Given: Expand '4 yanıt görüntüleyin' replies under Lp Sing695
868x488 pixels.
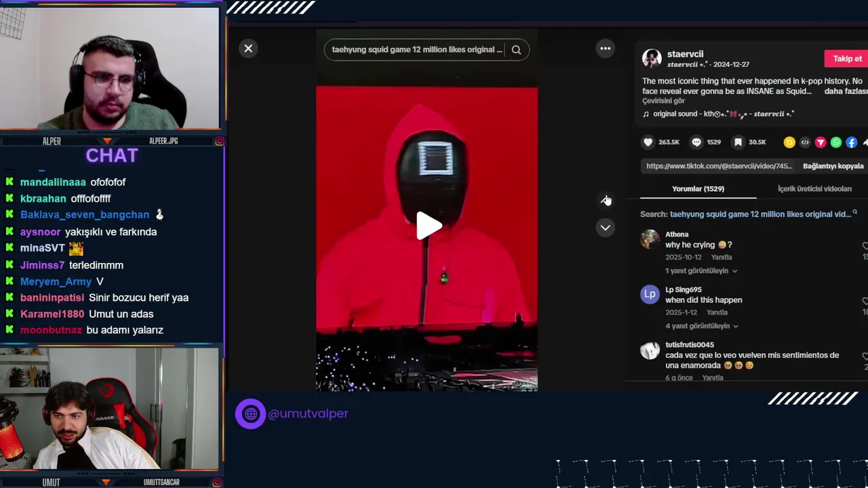Looking at the screenshot, I should click(701, 326).
